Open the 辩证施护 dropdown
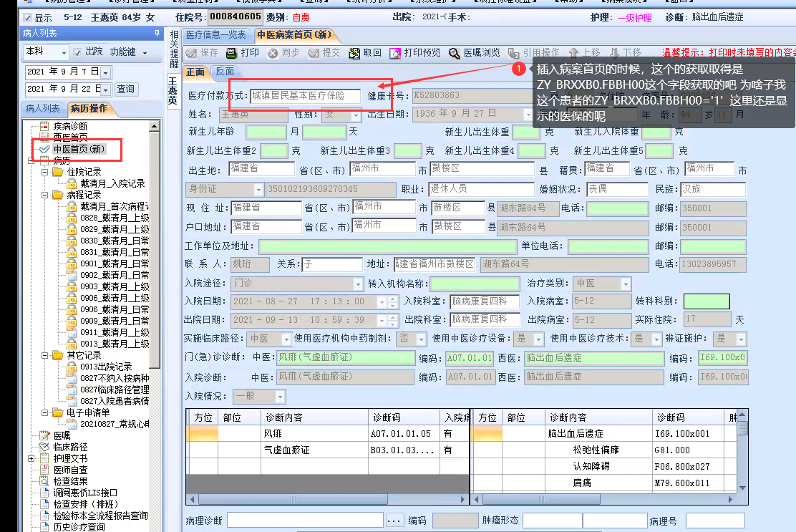Screen dimensions: 796x532 pyautogui.click(x=742, y=339)
